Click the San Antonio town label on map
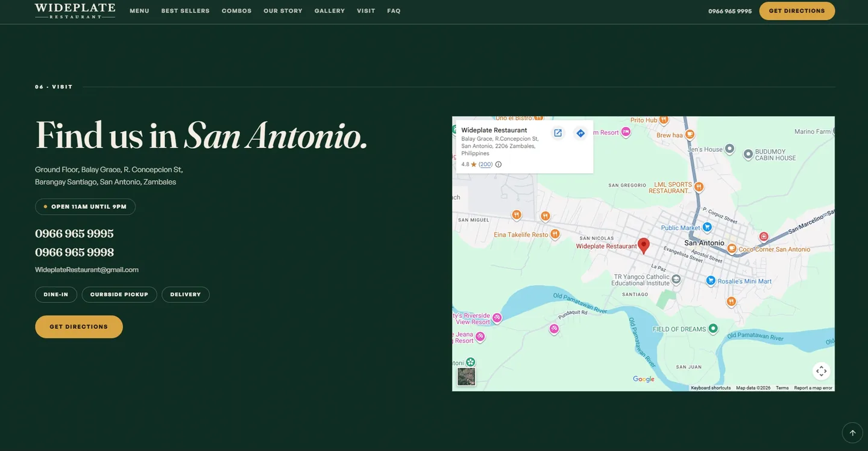Image resolution: width=868 pixels, height=451 pixels. [x=704, y=243]
